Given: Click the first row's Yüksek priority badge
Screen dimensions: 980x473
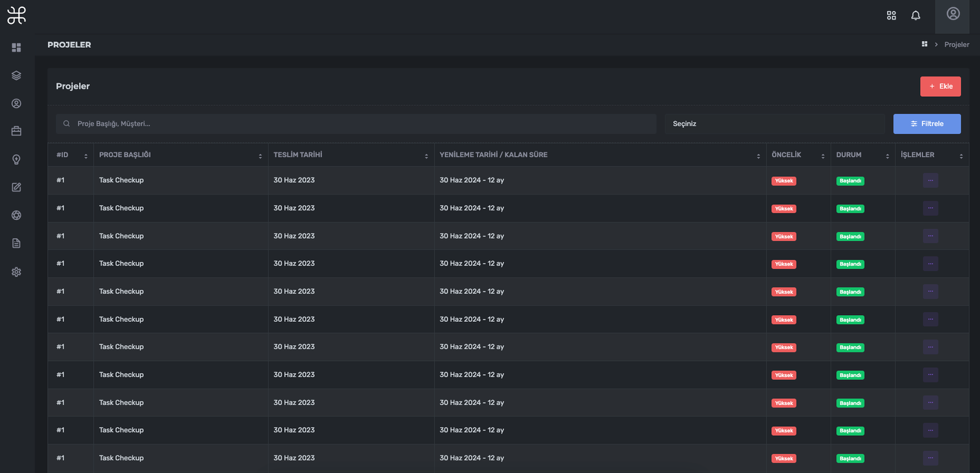Looking at the screenshot, I should pos(784,181).
